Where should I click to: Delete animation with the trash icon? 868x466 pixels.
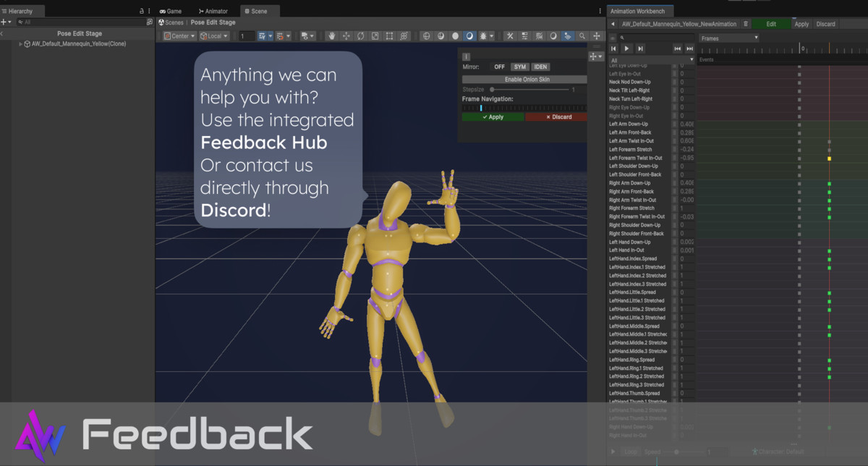(x=746, y=24)
